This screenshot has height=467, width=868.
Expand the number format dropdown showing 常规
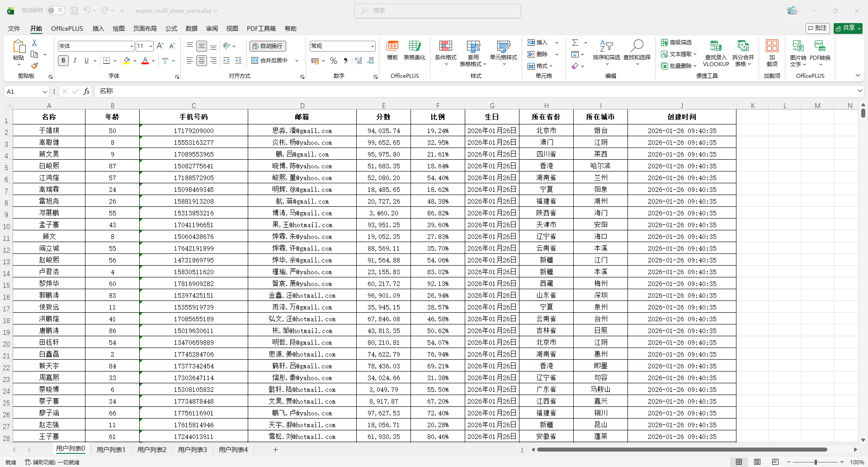[373, 46]
